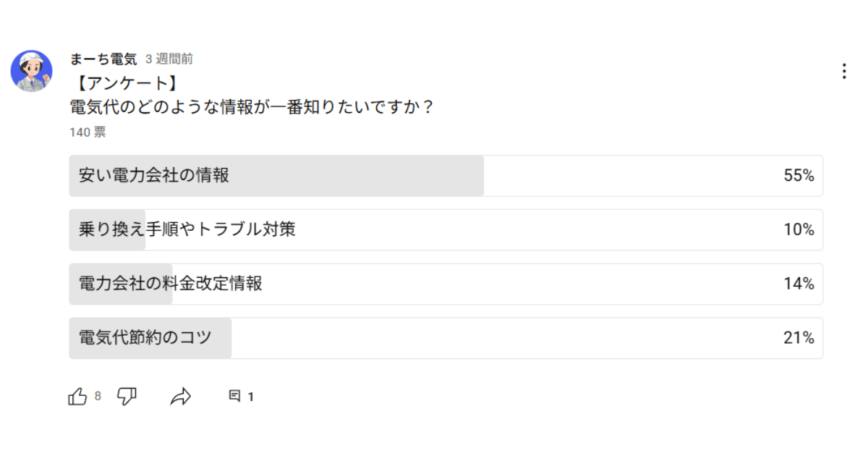Open the three-dot more options menu
868x456 pixels.
click(843, 71)
